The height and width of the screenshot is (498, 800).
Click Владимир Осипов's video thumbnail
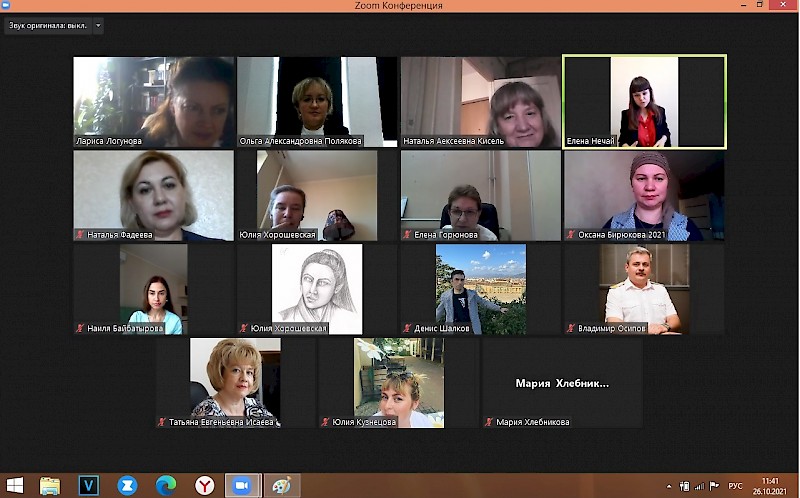pos(644,289)
